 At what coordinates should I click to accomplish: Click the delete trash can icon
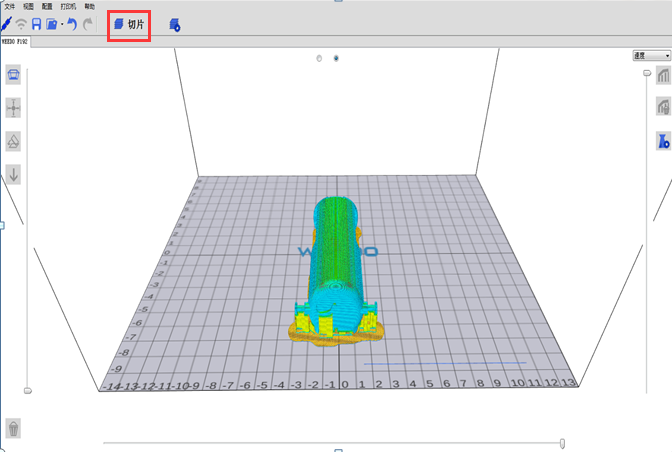click(x=14, y=428)
